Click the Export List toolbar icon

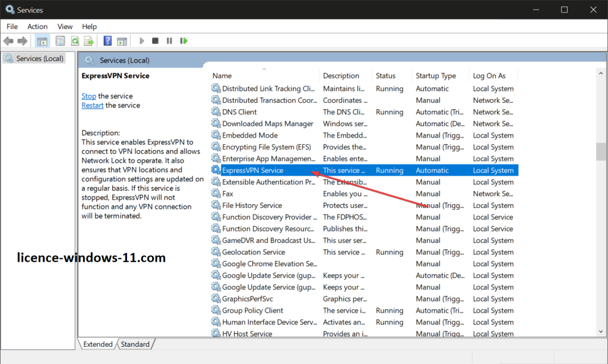(89, 41)
